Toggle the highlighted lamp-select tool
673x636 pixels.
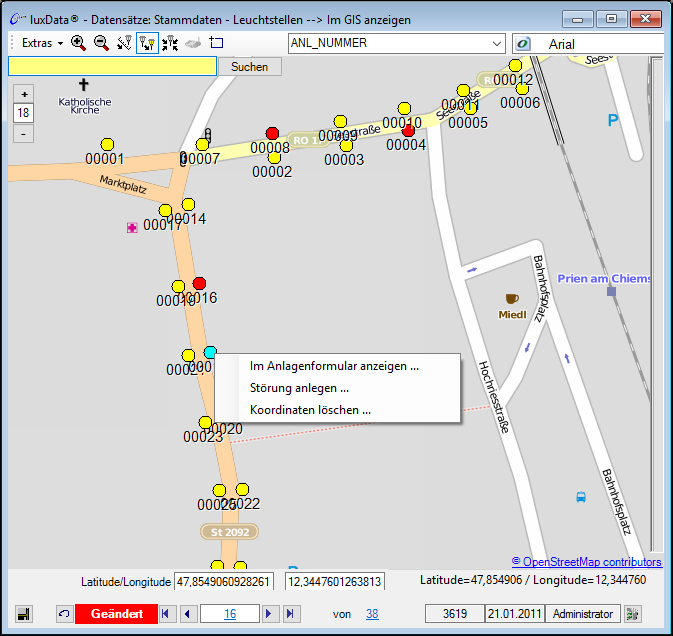147,43
